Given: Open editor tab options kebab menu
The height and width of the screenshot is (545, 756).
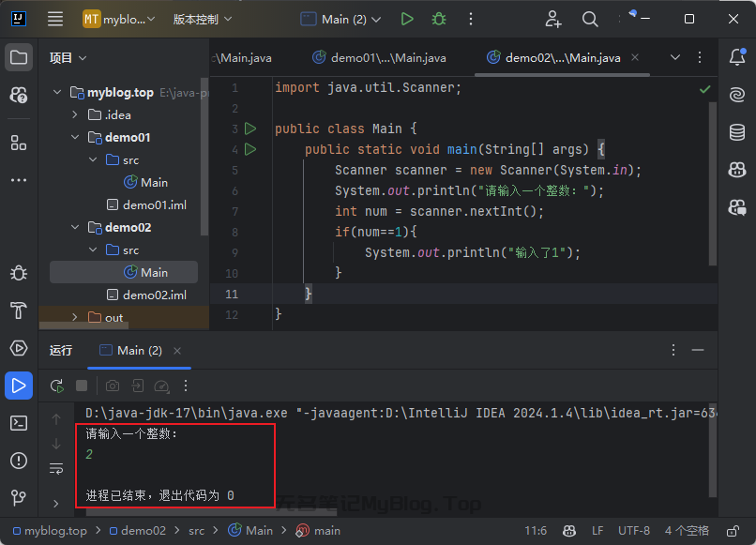Looking at the screenshot, I should [700, 57].
